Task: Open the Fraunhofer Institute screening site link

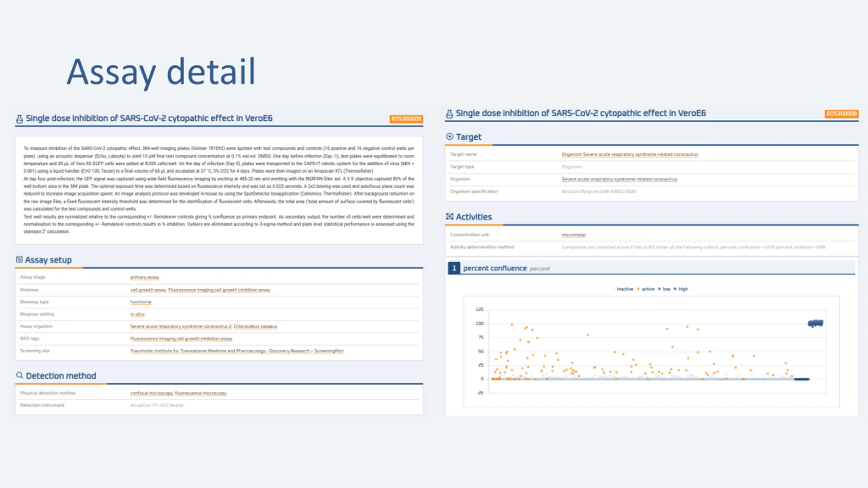Action: tap(237, 351)
